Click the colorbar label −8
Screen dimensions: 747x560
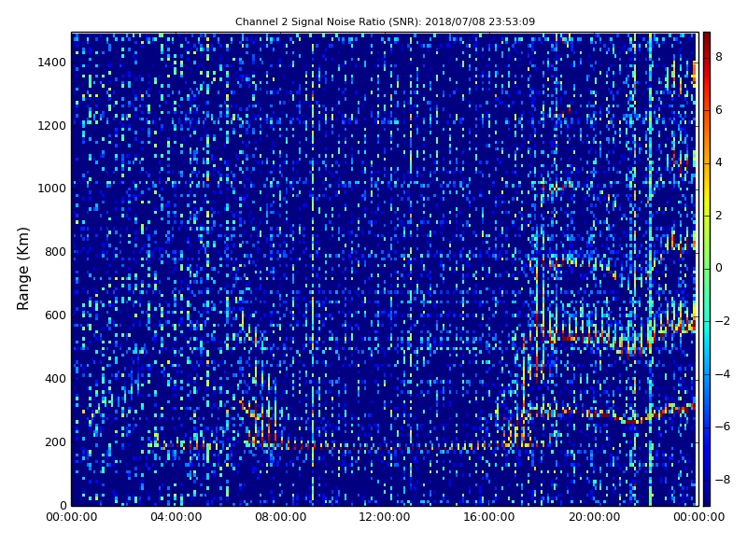pos(722,480)
